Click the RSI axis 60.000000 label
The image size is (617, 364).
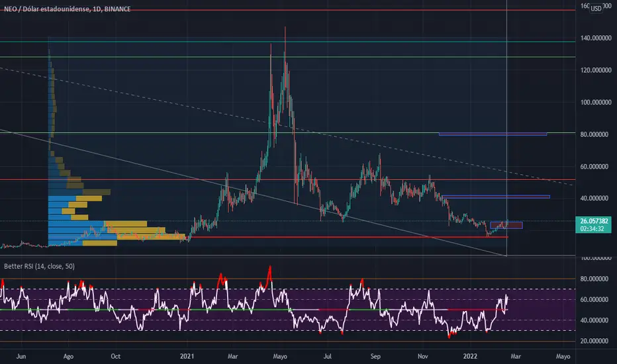pos(594,299)
